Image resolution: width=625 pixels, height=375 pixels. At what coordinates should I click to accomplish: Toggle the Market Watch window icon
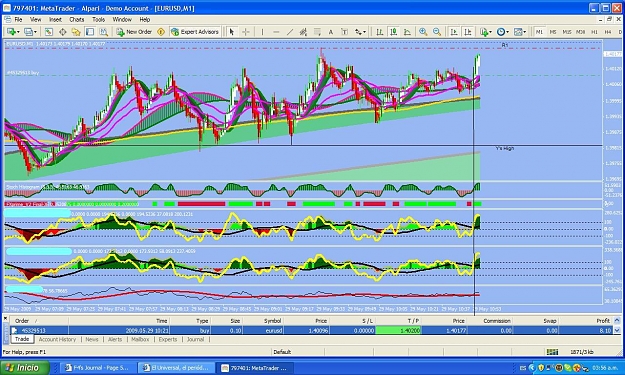click(x=49, y=32)
